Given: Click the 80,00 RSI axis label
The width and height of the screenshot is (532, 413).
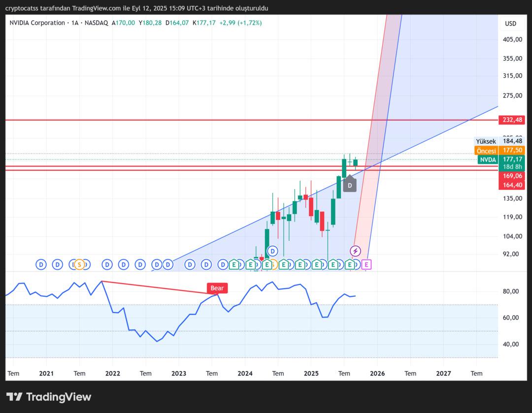Looking at the screenshot, I should point(511,291).
